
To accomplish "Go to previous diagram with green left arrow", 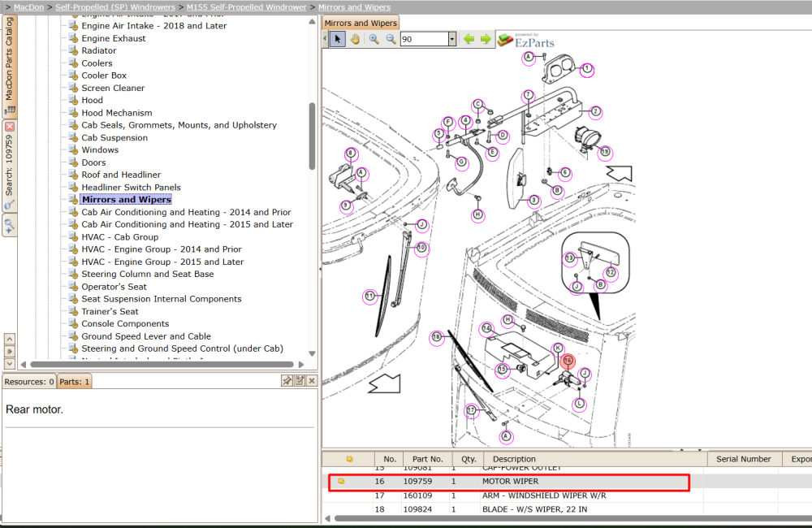I will pos(469,39).
